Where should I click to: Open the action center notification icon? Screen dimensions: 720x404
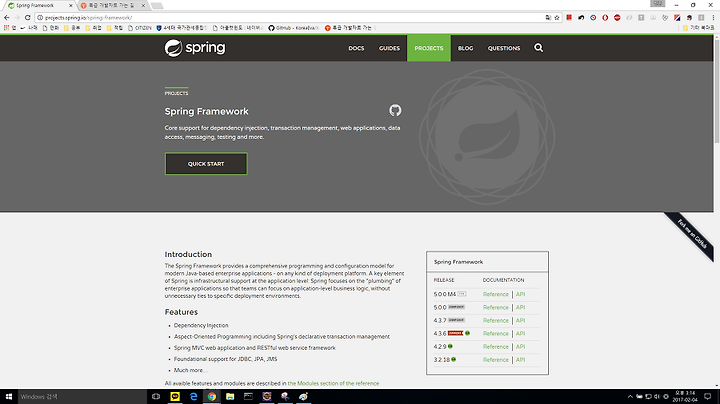[708, 396]
